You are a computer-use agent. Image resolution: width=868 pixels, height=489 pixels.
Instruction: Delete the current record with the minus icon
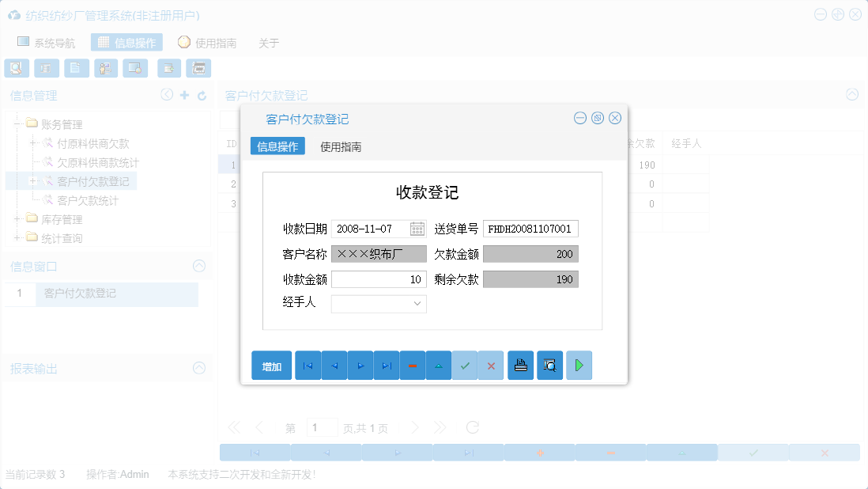(x=413, y=365)
